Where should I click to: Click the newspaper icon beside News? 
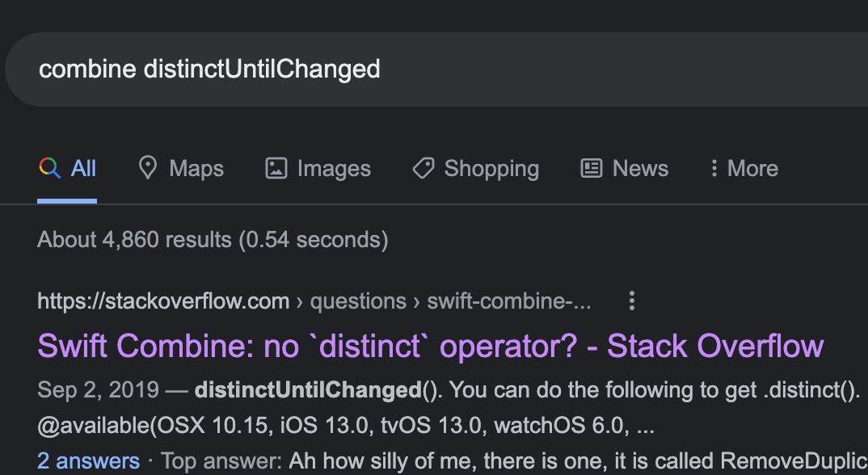[x=592, y=168]
